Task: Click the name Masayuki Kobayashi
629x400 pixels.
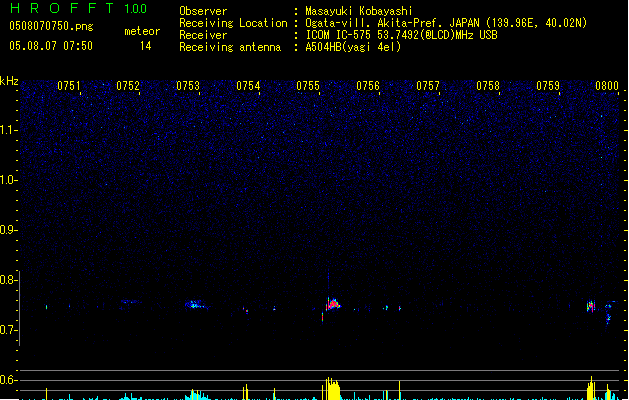Action: click(359, 11)
